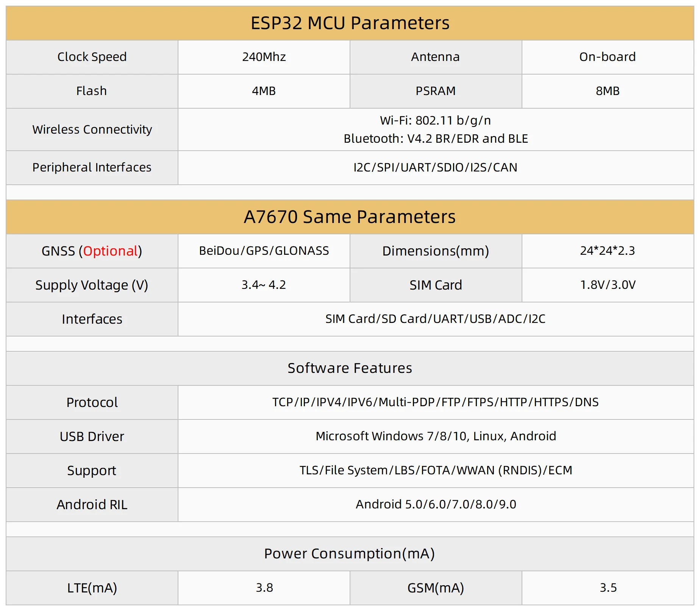This screenshot has width=700, height=611.
Task: Select the Android 5.0/6.0/7.0/8.0/9.0 value
Action: (x=436, y=504)
